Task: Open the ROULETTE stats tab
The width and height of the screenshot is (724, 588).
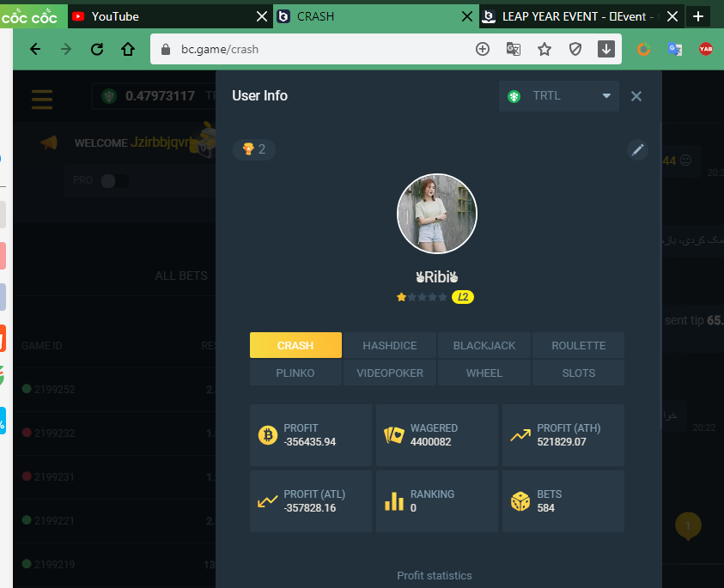Action: point(578,345)
